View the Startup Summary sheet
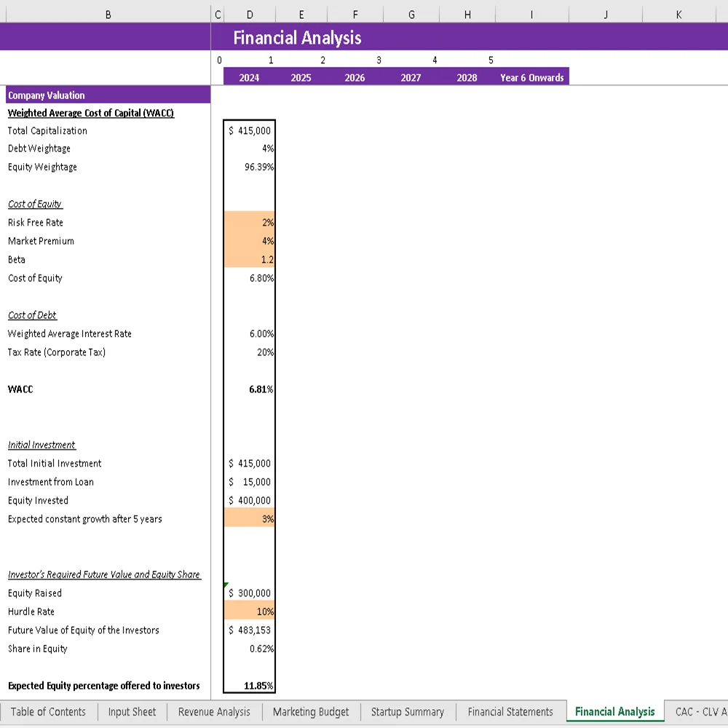This screenshot has height=728, width=728. tap(408, 712)
